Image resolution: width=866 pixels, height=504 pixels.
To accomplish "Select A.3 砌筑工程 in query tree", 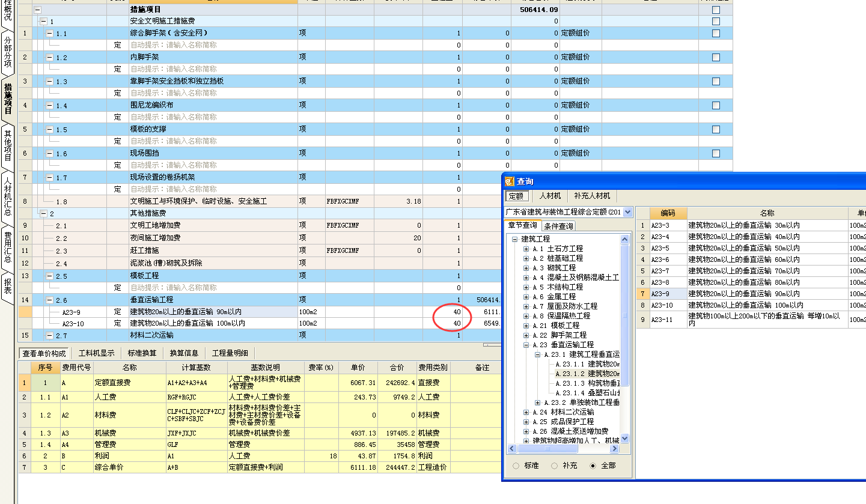I will (553, 268).
